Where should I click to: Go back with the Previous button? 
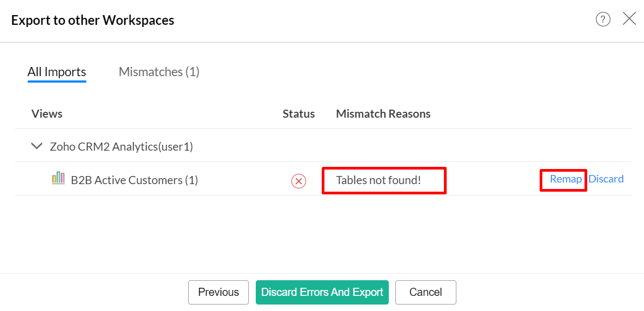point(218,292)
